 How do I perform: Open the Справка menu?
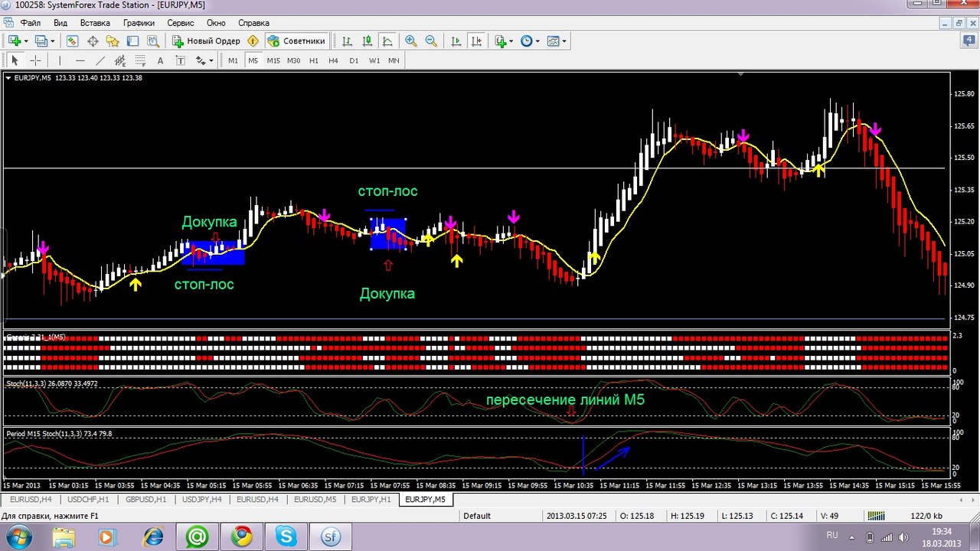[x=253, y=23]
